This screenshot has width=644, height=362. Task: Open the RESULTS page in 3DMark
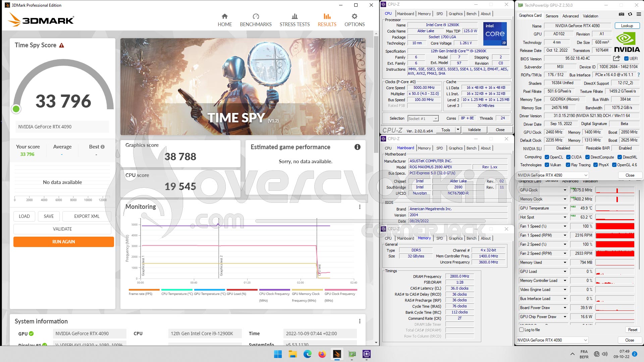point(327,20)
